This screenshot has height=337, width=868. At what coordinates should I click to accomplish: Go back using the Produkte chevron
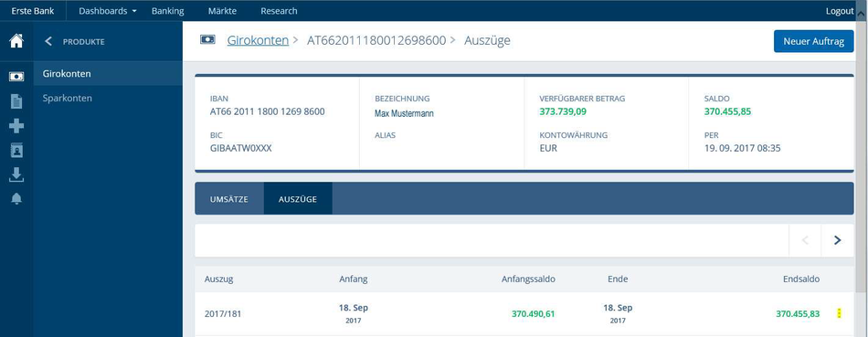[x=48, y=41]
